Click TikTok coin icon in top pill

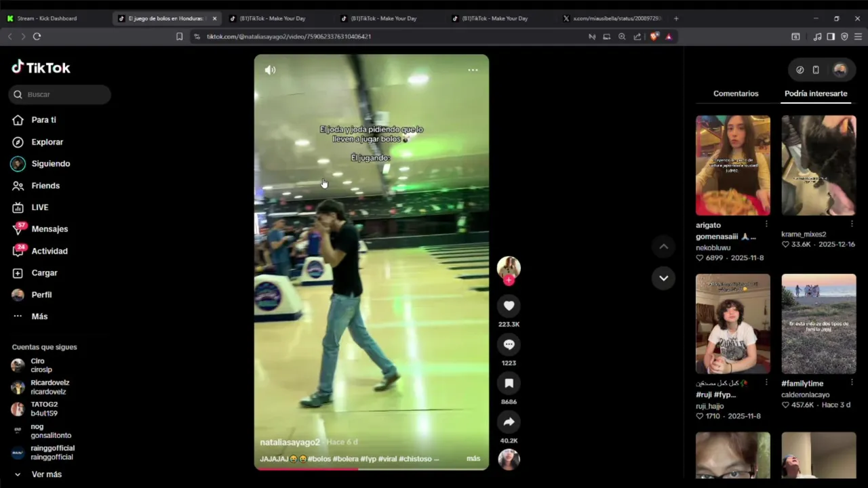click(800, 70)
